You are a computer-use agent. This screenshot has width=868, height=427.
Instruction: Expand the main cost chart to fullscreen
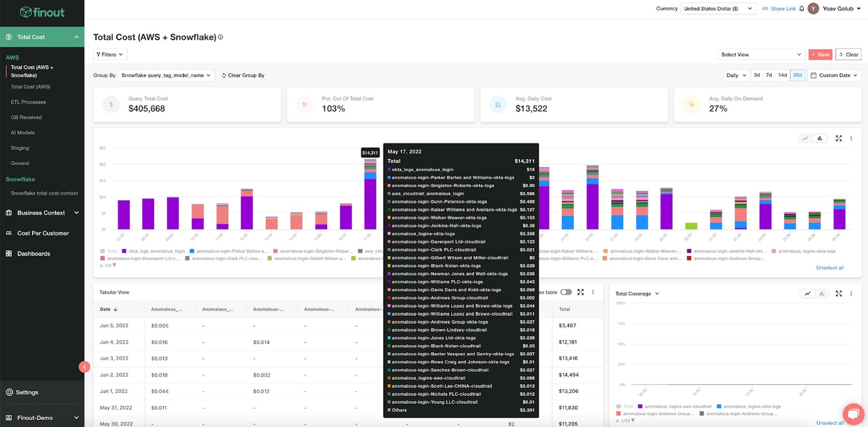pos(839,138)
